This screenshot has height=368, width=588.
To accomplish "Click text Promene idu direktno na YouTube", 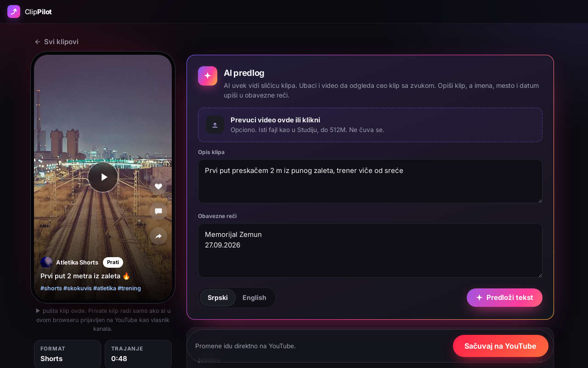I will click(245, 346).
